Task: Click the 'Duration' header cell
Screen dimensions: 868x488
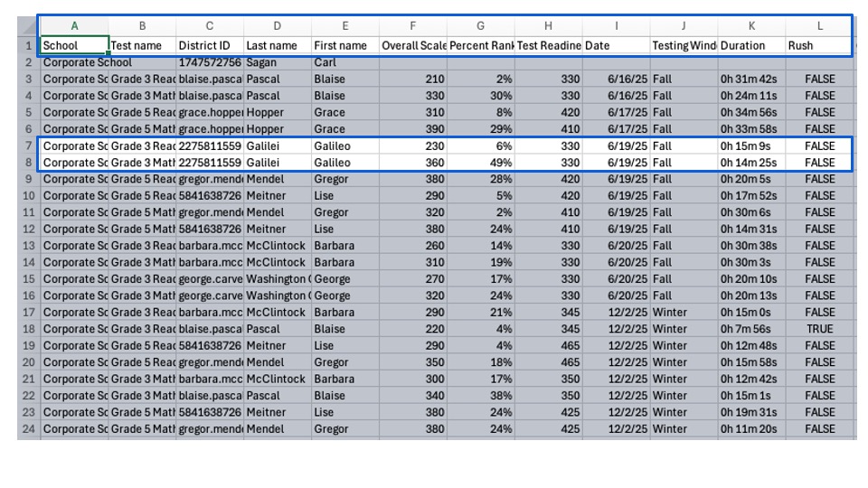Action: 751,45
